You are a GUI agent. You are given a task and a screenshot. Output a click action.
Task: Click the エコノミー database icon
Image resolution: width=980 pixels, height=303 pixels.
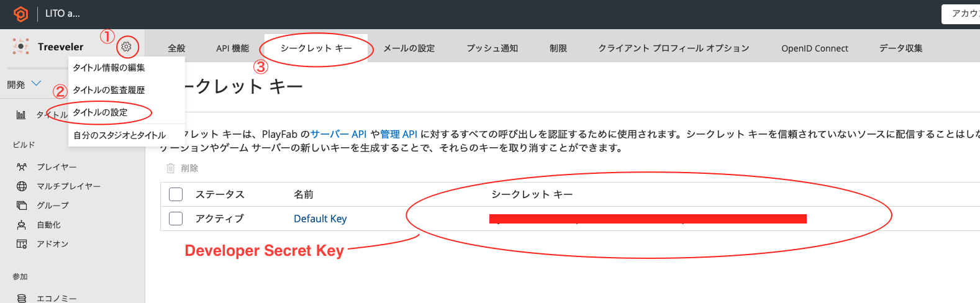coord(22,299)
